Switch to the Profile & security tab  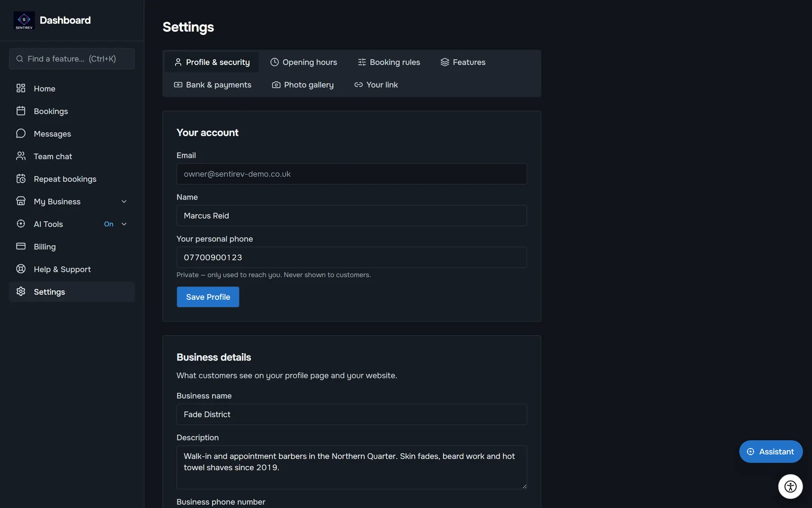[212, 62]
